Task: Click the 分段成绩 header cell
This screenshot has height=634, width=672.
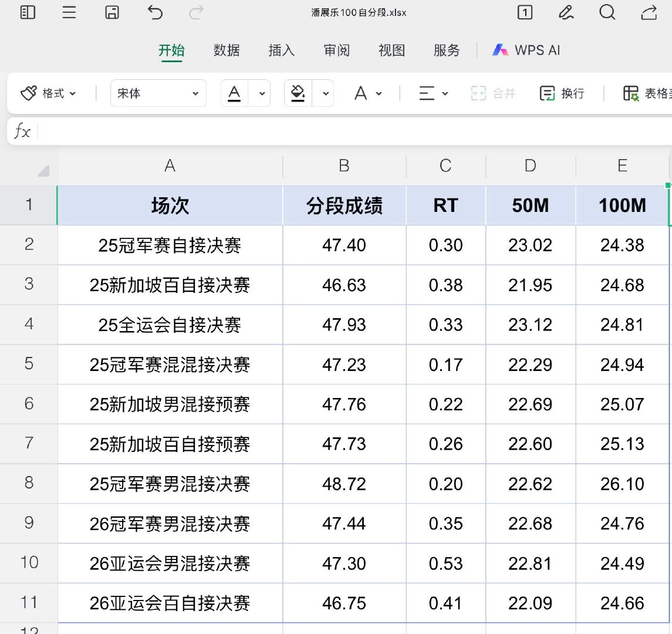Action: pyautogui.click(x=344, y=205)
